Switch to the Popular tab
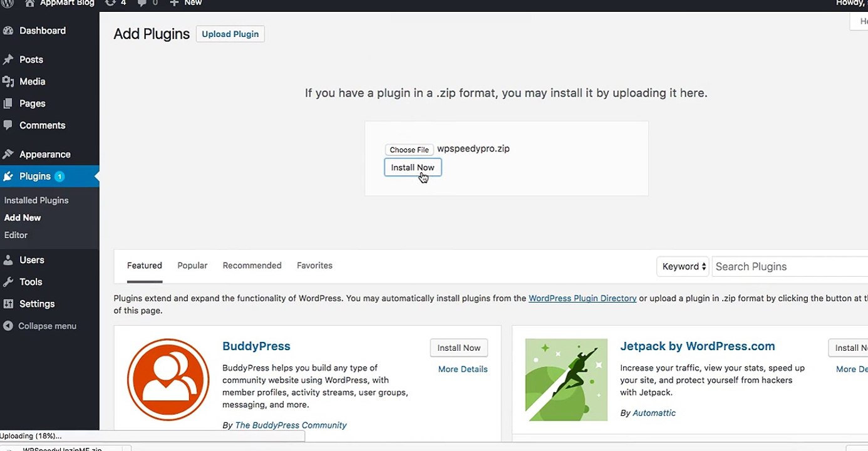 click(x=192, y=266)
